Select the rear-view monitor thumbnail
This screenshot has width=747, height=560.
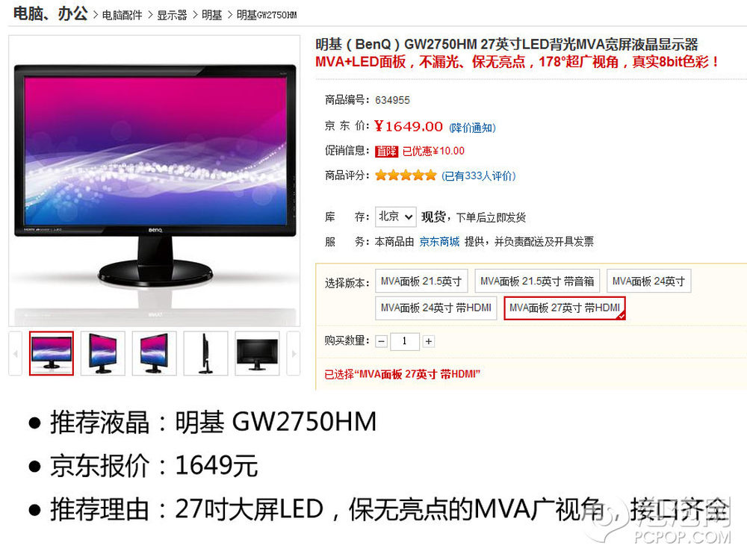(x=257, y=353)
